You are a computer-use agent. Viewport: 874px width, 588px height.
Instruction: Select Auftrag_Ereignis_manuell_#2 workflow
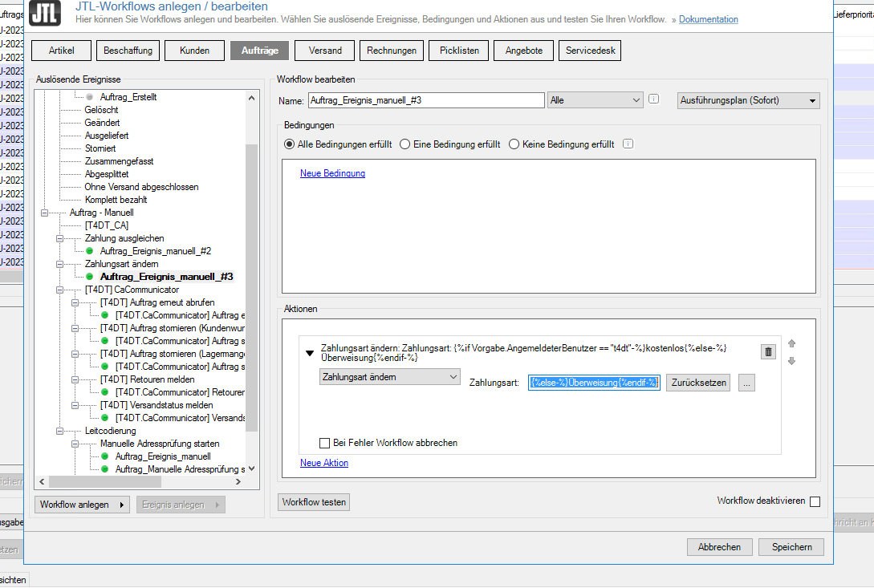point(156,251)
